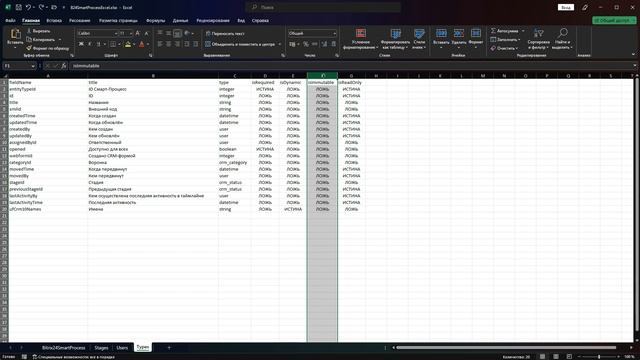Click the Paste (Вставить) clipboard icon
The width and height of the screenshot is (640, 360).
15,34
